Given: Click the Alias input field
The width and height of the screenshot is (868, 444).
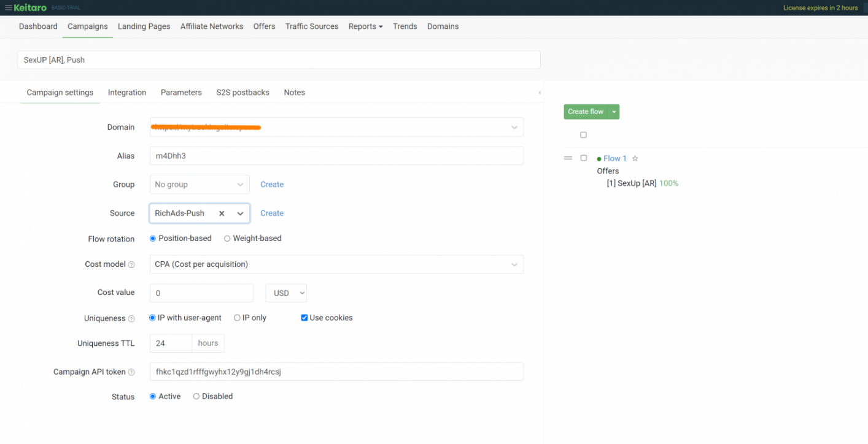Looking at the screenshot, I should (336, 156).
